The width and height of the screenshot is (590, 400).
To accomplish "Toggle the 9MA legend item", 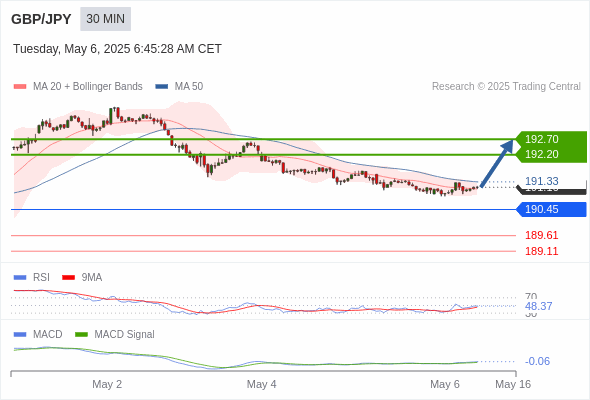I will tap(82, 277).
